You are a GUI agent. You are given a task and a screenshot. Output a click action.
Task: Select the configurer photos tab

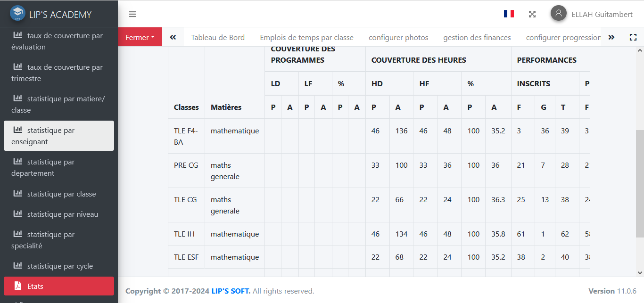click(x=398, y=37)
